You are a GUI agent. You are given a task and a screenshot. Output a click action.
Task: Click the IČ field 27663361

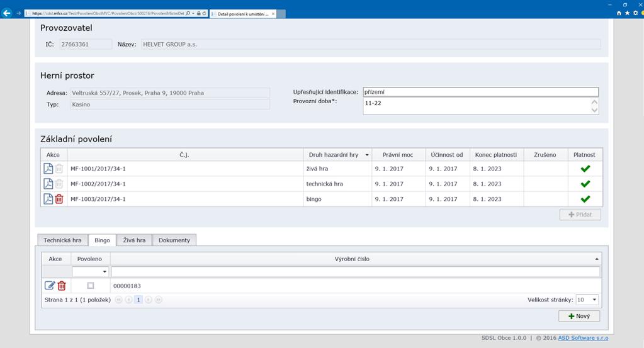[x=86, y=44]
